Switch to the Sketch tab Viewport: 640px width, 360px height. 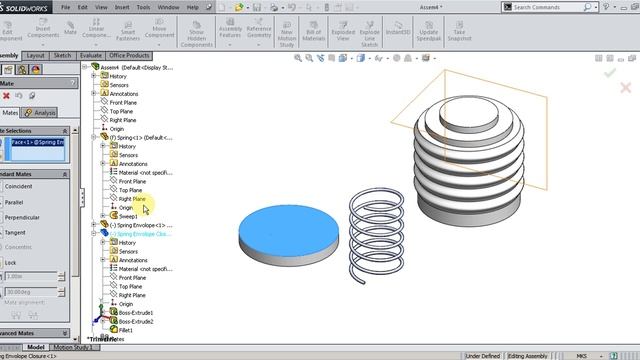coord(62,56)
